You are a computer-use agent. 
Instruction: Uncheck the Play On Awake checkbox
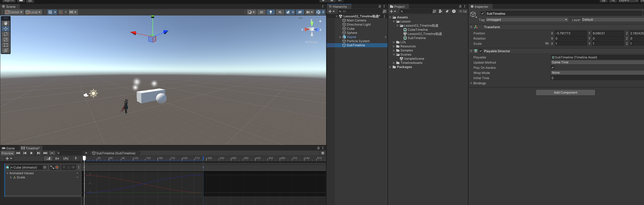point(553,68)
